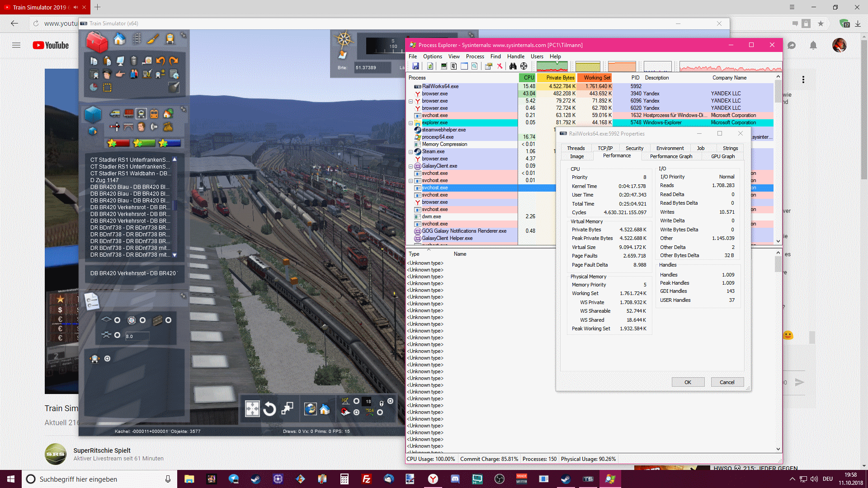This screenshot has height=488, width=868.
Task: Click the crosshair find window icon
Action: [x=524, y=66]
